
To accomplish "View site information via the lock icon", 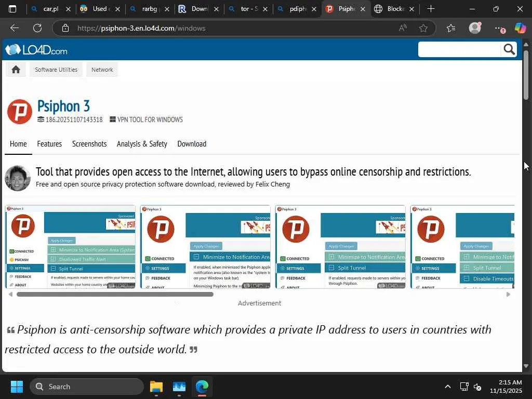I will click(x=65, y=28).
